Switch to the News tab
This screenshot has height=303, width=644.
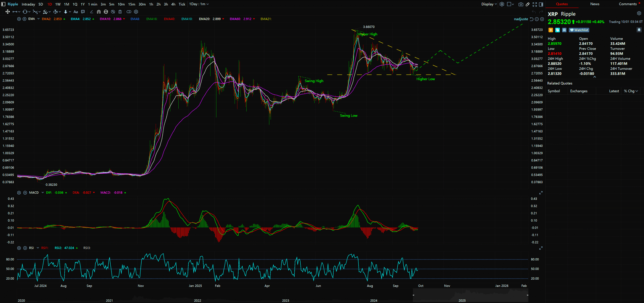point(594,4)
